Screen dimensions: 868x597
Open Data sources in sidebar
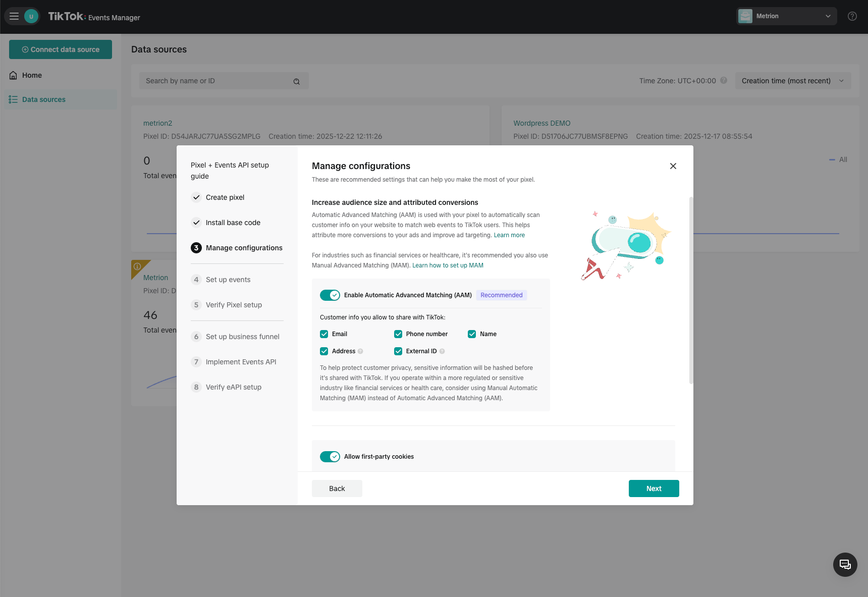click(x=61, y=99)
